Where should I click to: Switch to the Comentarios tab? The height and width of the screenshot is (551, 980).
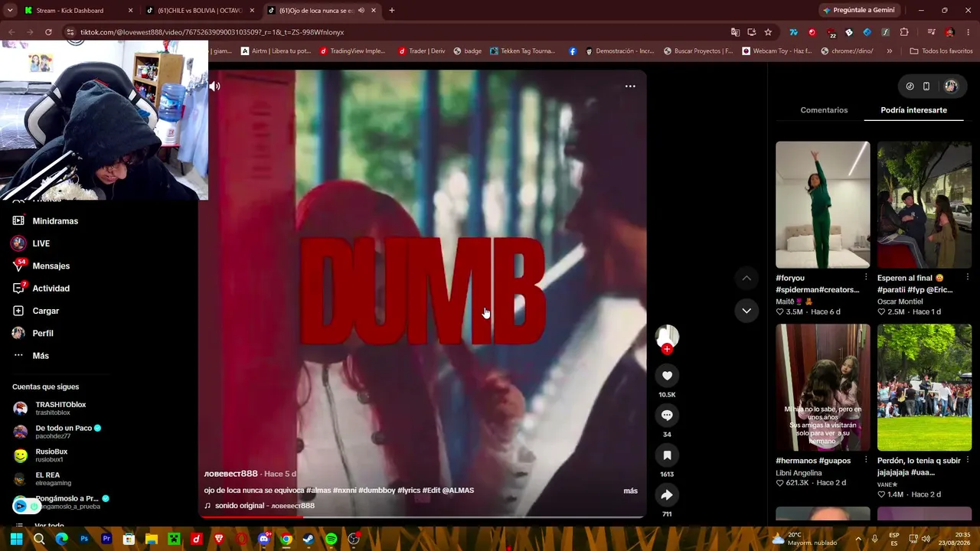coord(824,110)
